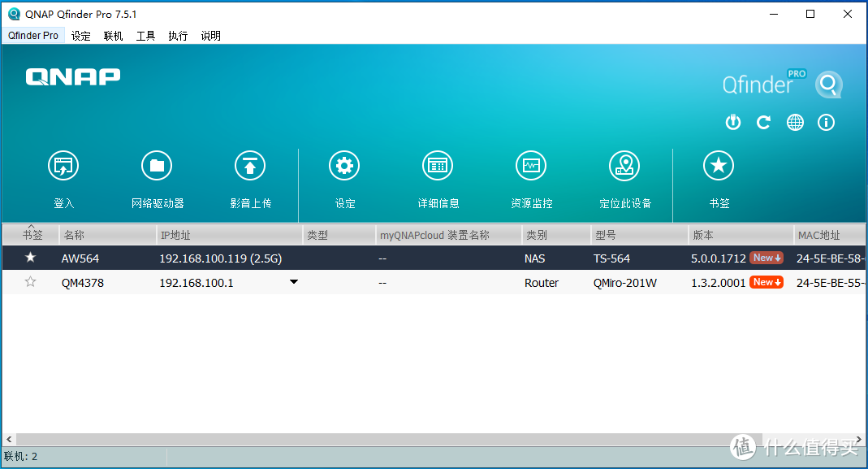Open the 说明 help menu
Screen dimensions: 868x469
point(210,36)
